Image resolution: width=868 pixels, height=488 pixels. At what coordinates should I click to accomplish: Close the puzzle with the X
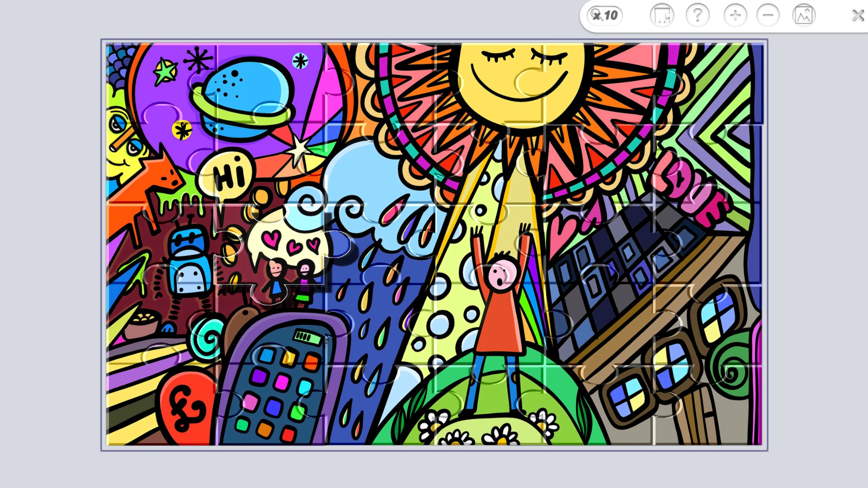pos(858,16)
